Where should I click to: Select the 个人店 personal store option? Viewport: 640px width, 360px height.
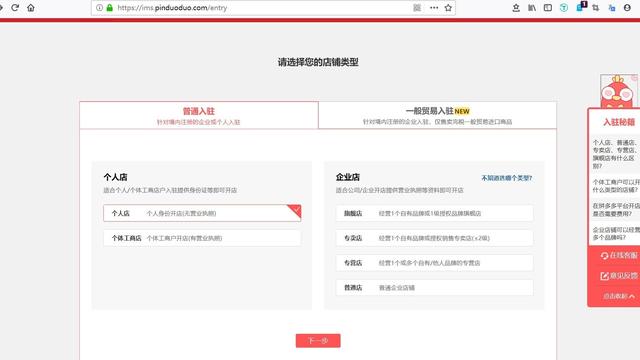202,213
